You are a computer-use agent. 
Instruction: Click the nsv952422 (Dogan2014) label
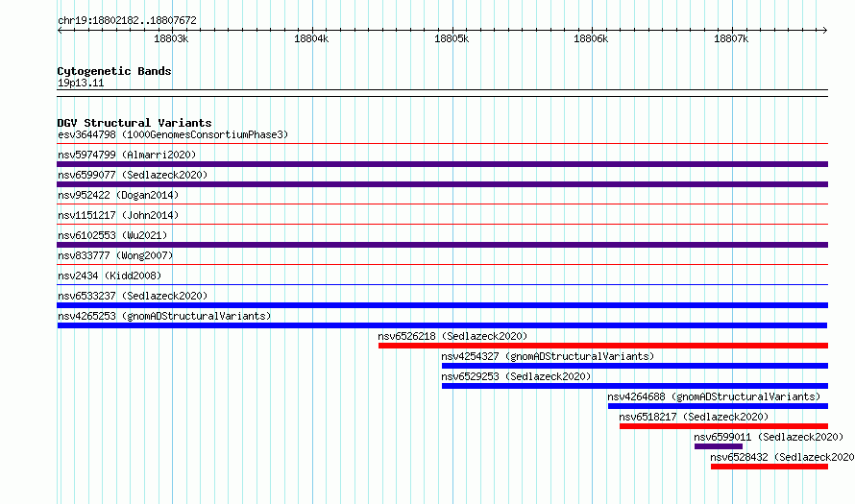118,195
